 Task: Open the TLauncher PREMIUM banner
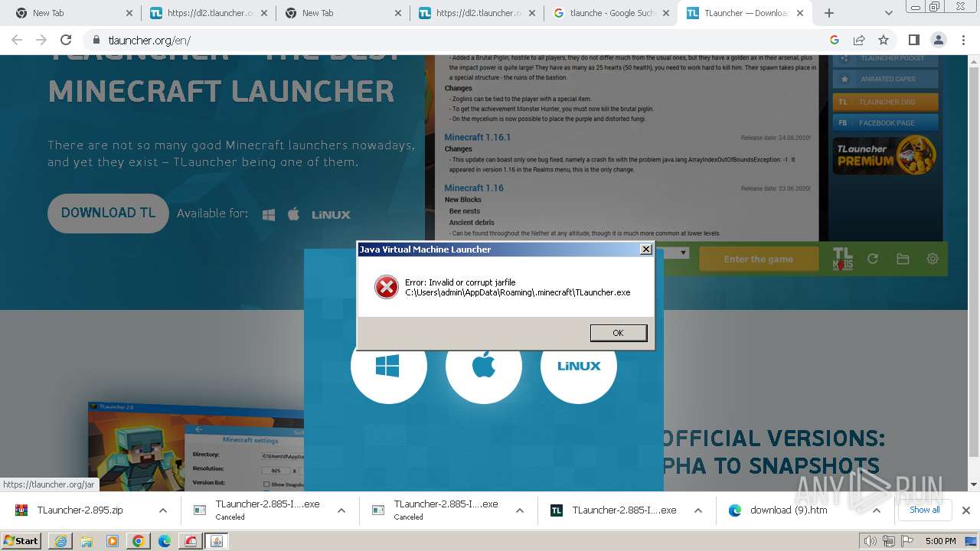click(885, 155)
